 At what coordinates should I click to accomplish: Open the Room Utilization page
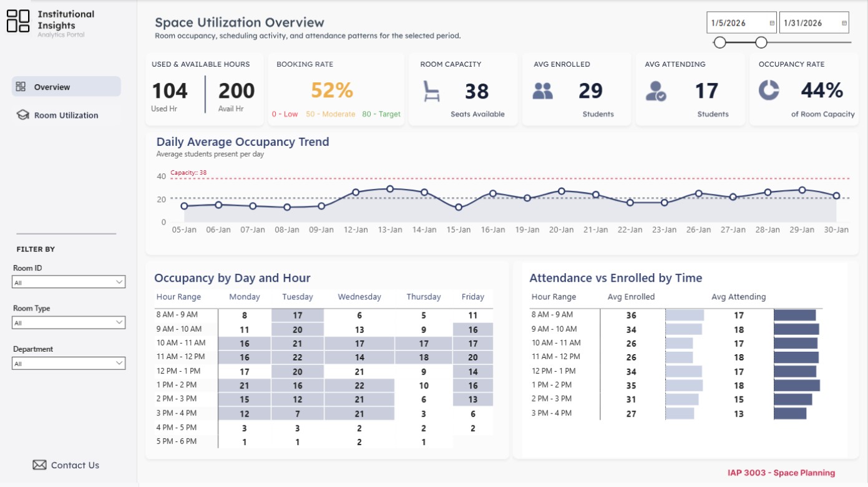pyautogui.click(x=66, y=115)
